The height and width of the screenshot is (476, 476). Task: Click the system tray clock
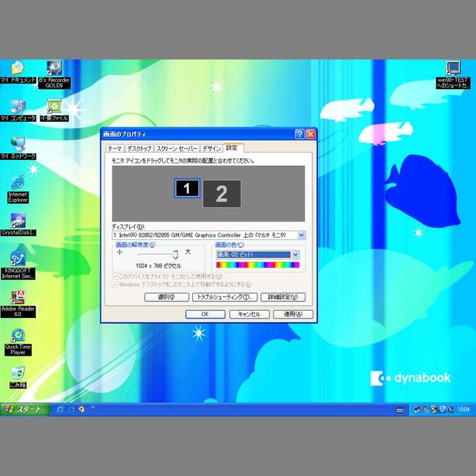point(463,409)
